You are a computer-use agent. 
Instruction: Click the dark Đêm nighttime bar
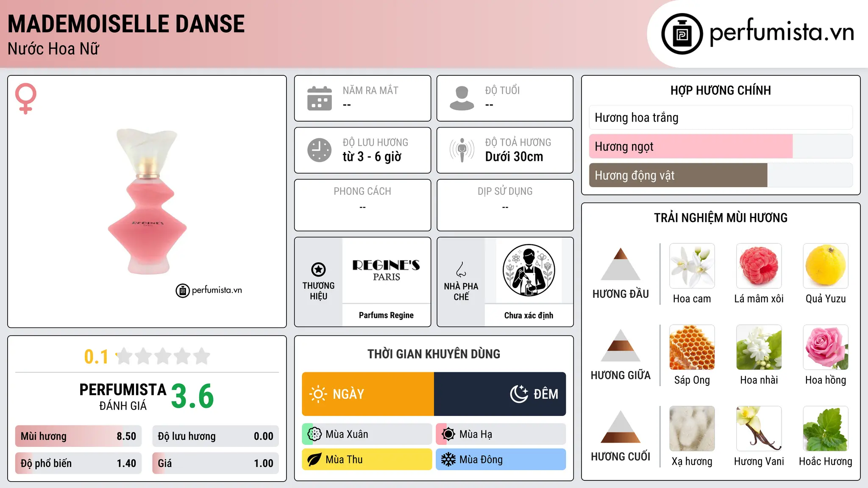pyautogui.click(x=500, y=394)
